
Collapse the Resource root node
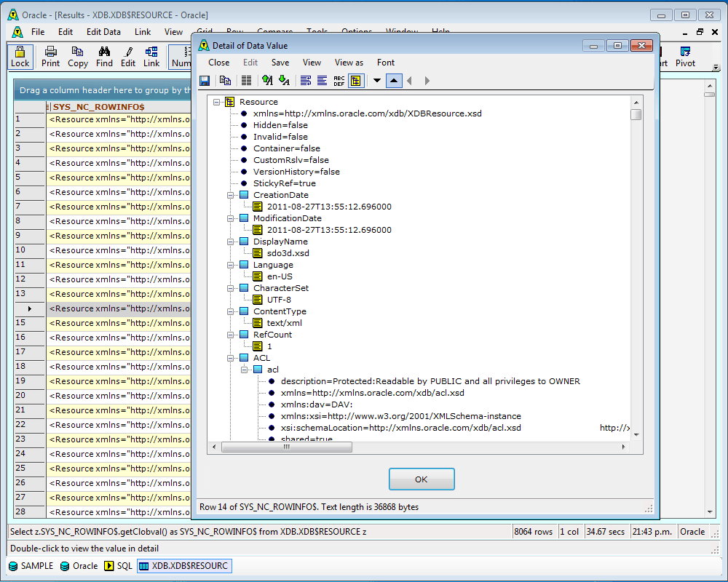216,102
